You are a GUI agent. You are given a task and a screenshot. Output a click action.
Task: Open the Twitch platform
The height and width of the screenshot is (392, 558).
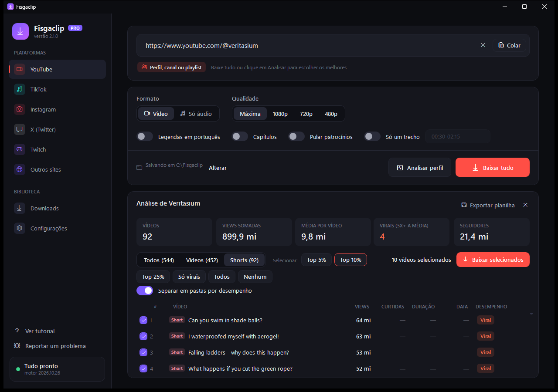[57, 149]
